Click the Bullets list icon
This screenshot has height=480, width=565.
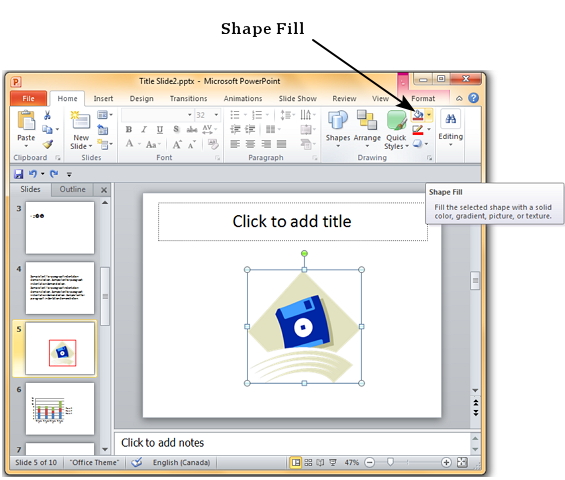pos(235,115)
